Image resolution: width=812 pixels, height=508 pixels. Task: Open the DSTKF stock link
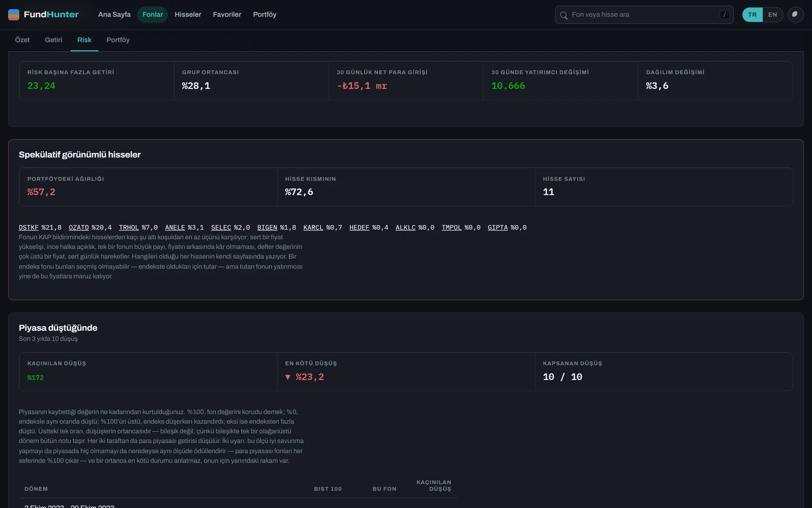click(x=28, y=228)
